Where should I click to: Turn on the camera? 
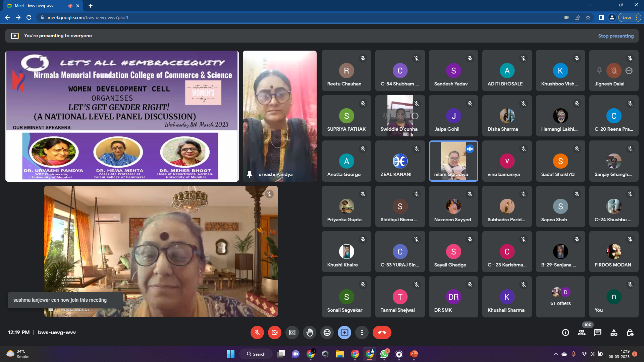[x=275, y=333]
